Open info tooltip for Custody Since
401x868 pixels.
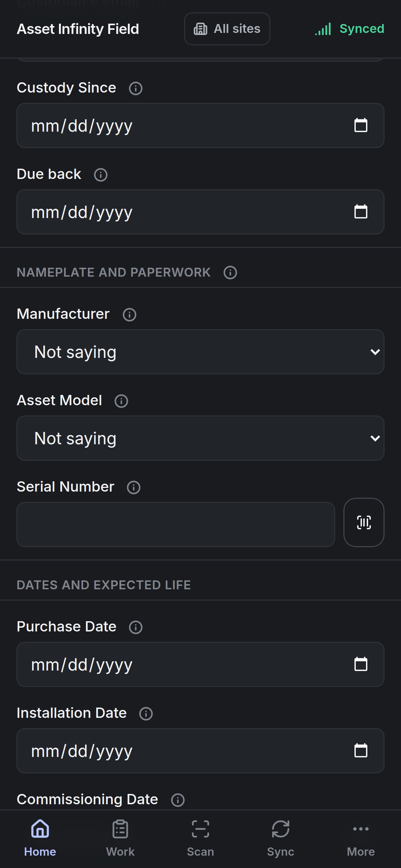coord(135,88)
